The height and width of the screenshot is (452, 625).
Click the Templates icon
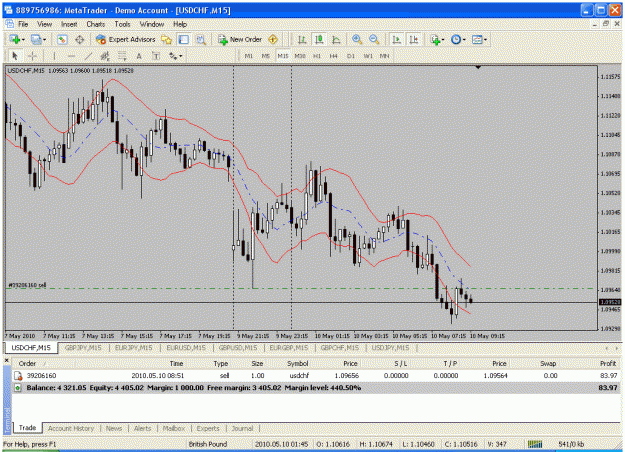pos(477,39)
